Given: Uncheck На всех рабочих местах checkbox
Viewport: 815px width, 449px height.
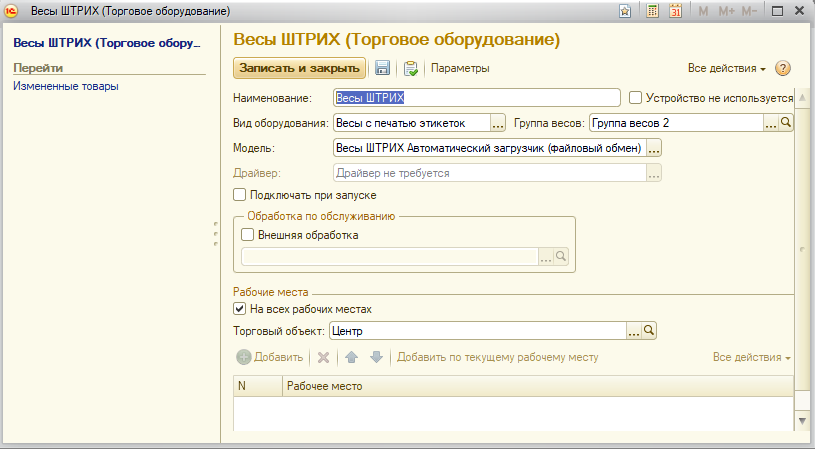Looking at the screenshot, I should (239, 309).
